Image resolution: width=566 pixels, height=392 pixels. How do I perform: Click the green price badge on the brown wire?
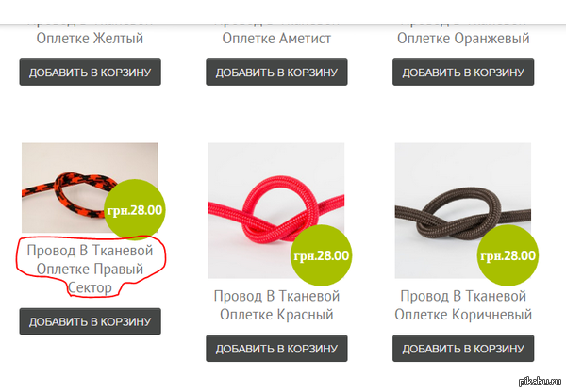[508, 255]
